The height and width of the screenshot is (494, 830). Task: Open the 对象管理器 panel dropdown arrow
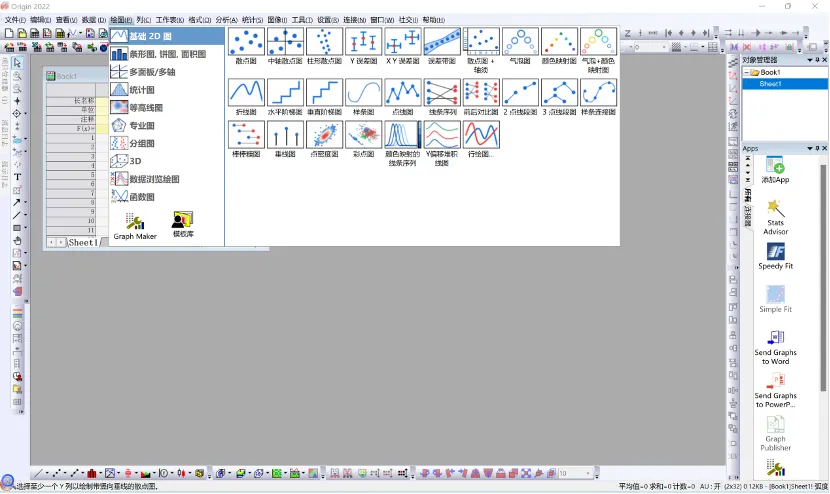[809, 60]
